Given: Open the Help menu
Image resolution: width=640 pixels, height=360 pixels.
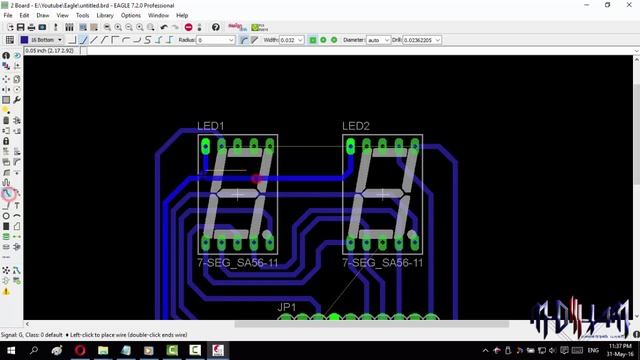Looking at the screenshot, I should pyautogui.click(x=182, y=16).
